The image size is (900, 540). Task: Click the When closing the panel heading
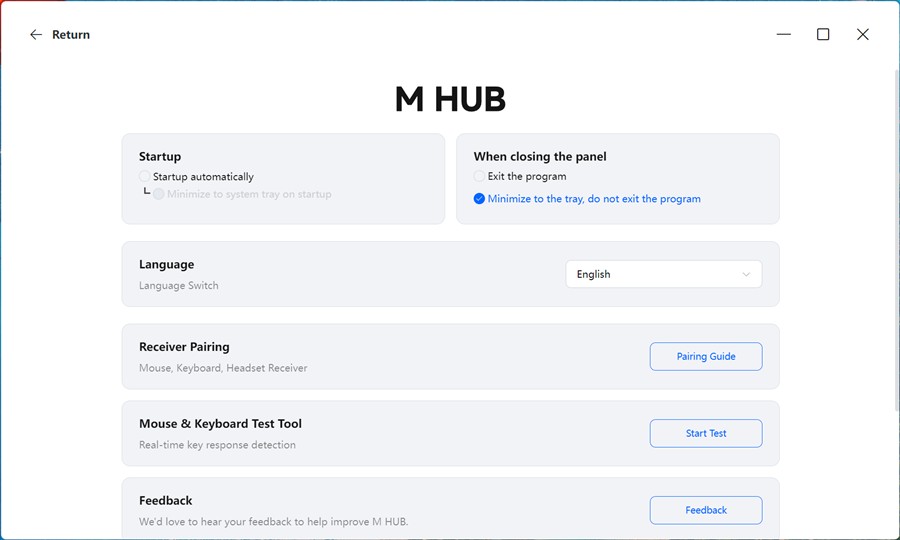(540, 157)
